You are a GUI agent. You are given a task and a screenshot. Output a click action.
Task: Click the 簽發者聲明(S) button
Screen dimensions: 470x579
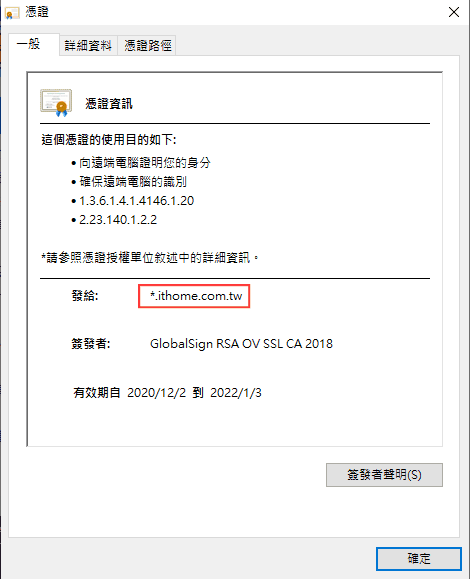point(384,475)
